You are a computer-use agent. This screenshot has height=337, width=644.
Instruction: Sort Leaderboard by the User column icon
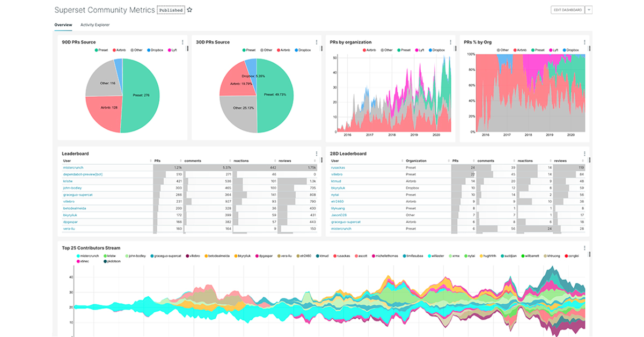pyautogui.click(x=150, y=161)
